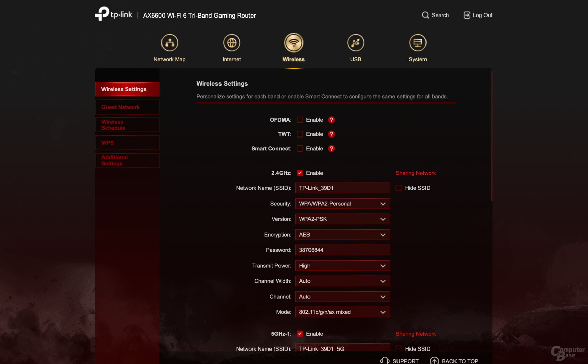This screenshot has height=364, width=588.
Task: Click the 2.4GHz Network Name field
Action: 343,188
